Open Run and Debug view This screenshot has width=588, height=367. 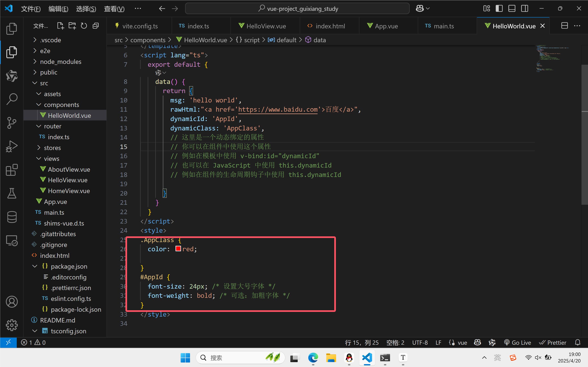point(12,146)
